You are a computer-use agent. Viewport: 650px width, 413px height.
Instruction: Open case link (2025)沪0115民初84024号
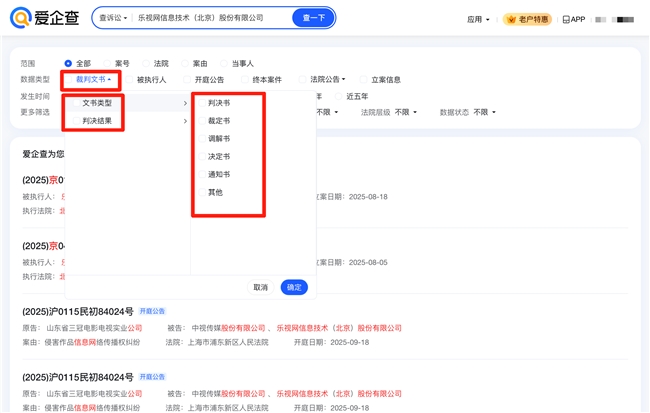78,312
